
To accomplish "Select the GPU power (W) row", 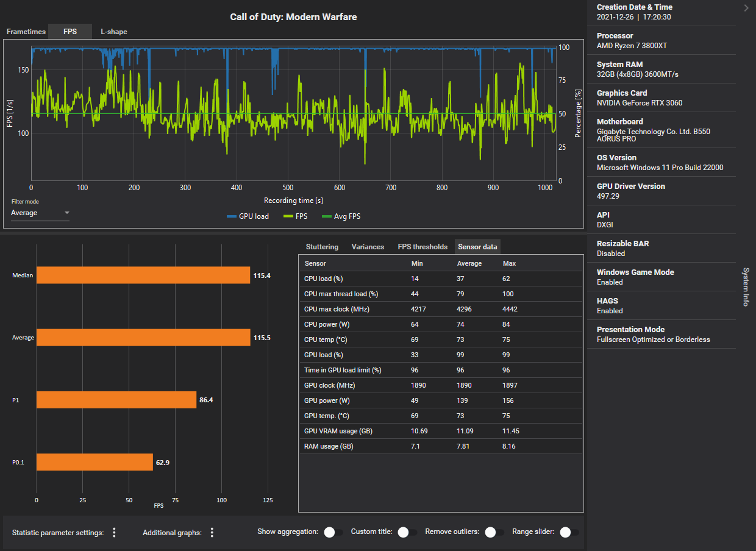I will [441, 400].
